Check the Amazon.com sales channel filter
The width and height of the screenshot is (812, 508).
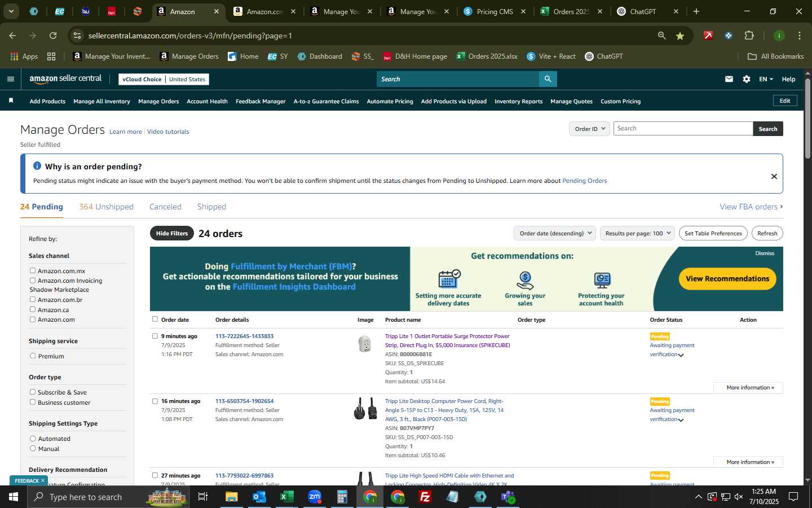pos(33,319)
